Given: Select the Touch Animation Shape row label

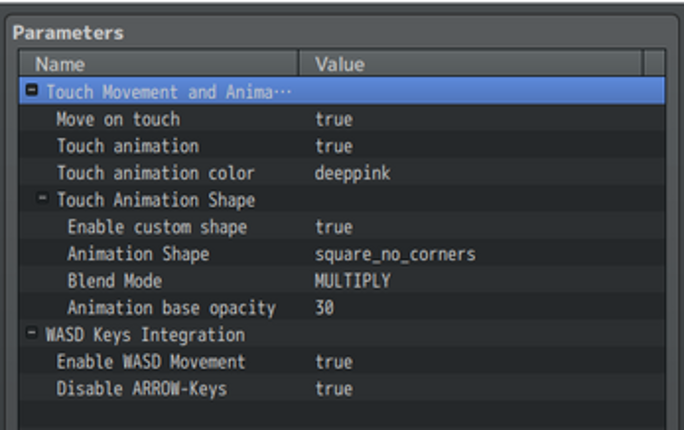Looking at the screenshot, I should [156, 200].
